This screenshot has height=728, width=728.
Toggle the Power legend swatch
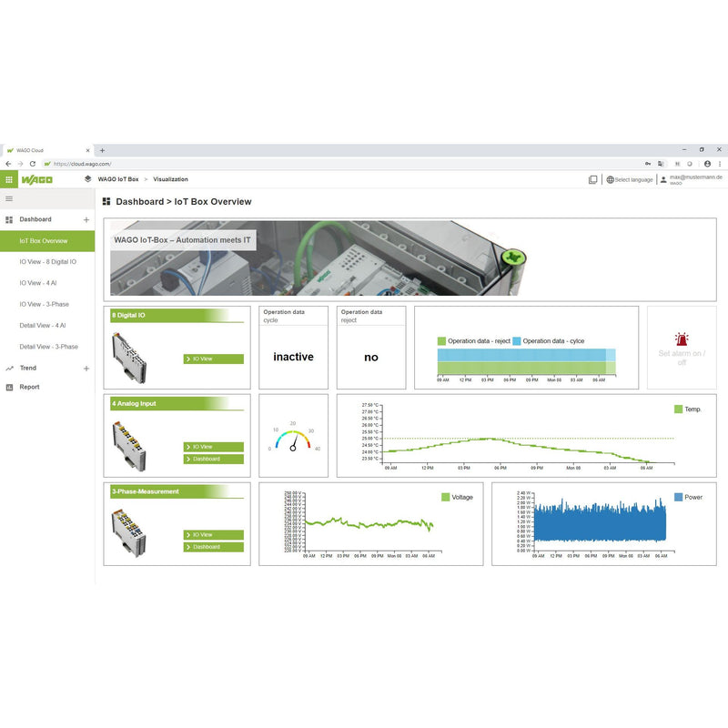pos(678,497)
